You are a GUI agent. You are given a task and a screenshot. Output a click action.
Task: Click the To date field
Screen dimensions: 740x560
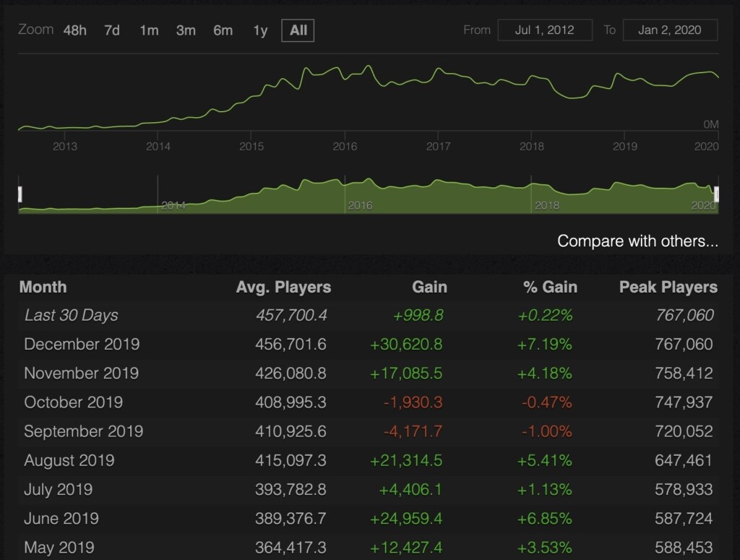670,30
